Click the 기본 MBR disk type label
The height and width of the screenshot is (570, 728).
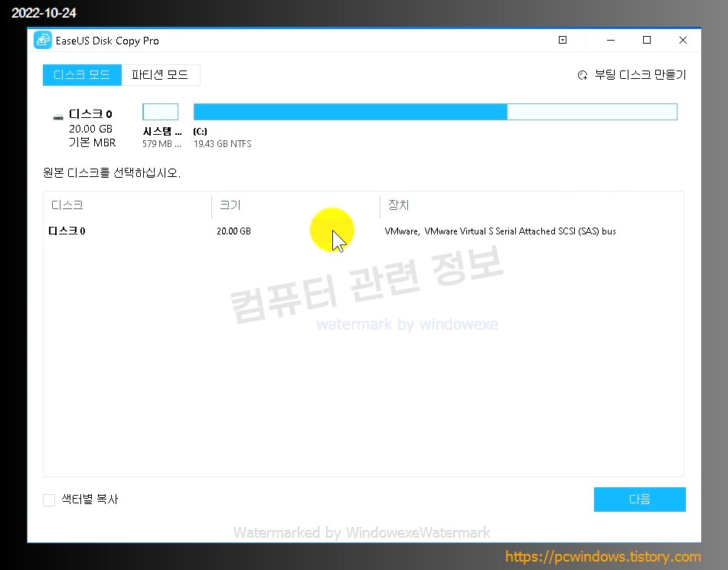pos(92,142)
